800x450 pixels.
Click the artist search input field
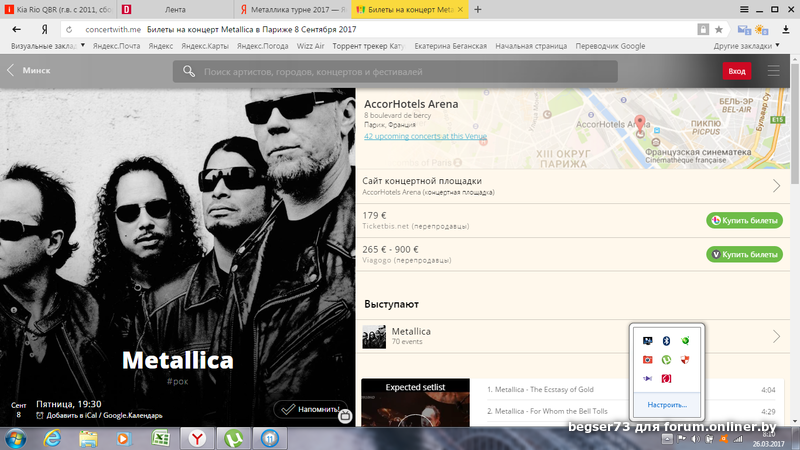pos(395,71)
